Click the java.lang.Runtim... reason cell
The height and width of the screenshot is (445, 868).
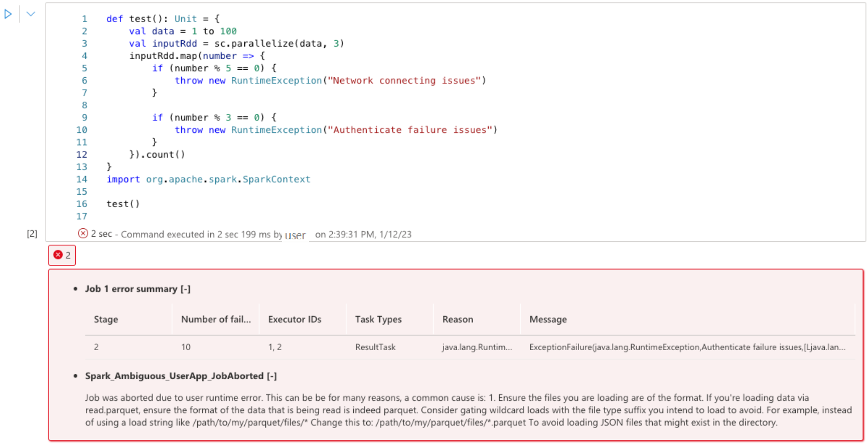[477, 347]
